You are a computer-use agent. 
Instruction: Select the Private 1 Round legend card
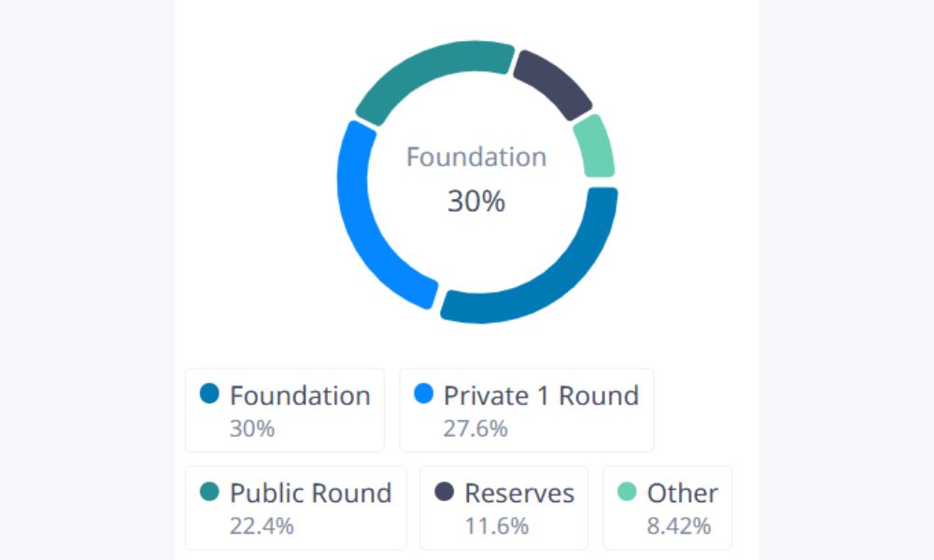coord(527,411)
